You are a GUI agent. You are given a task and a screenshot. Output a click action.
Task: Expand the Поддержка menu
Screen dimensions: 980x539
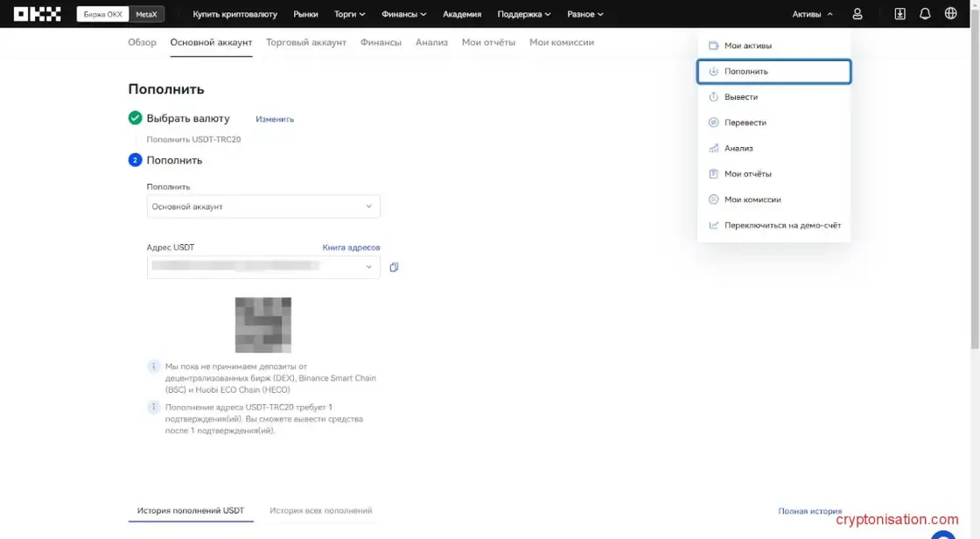pos(524,14)
